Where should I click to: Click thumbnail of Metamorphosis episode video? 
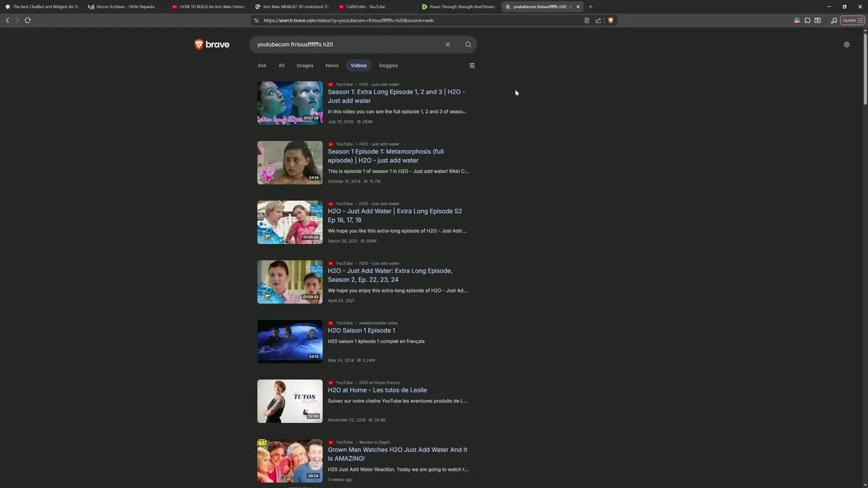pyautogui.click(x=290, y=163)
